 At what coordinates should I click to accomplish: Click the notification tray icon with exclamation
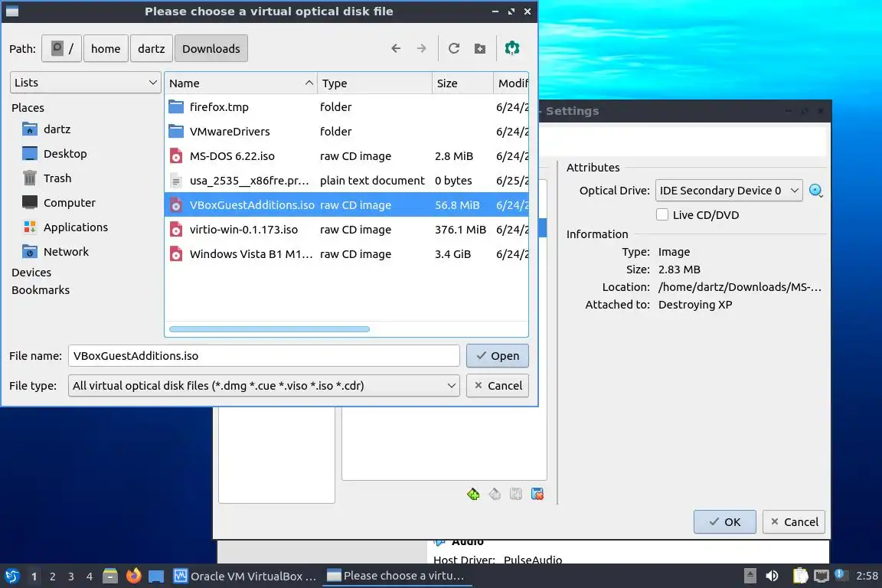click(x=839, y=574)
